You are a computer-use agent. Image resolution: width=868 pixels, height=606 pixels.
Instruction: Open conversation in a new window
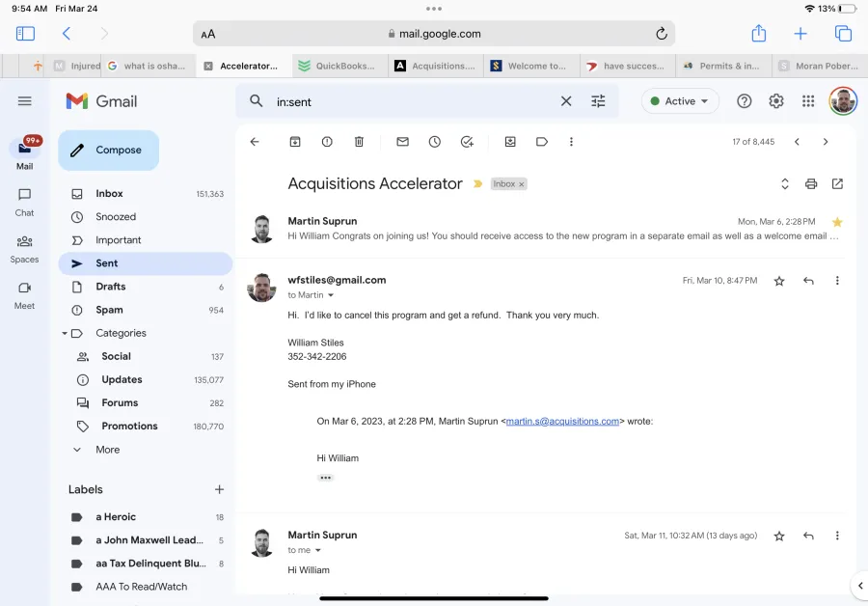pyautogui.click(x=837, y=184)
